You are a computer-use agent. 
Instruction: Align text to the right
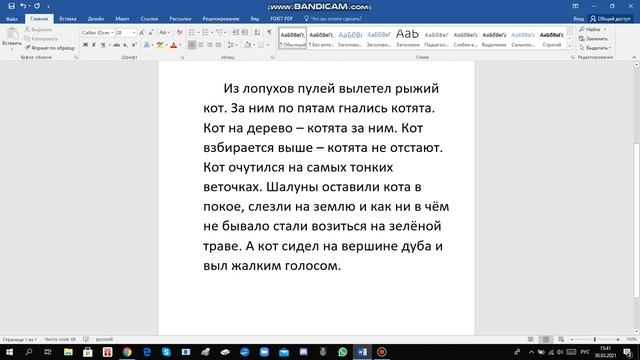click(209, 45)
